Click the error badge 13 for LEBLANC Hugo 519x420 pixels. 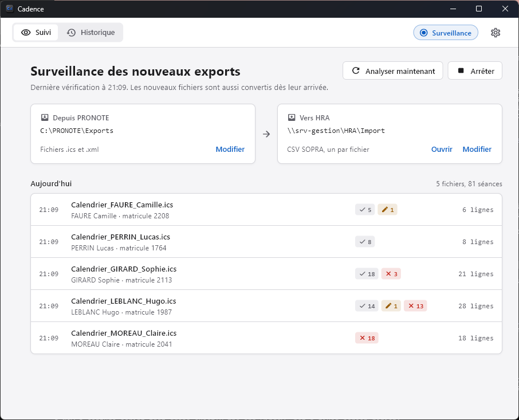point(415,306)
